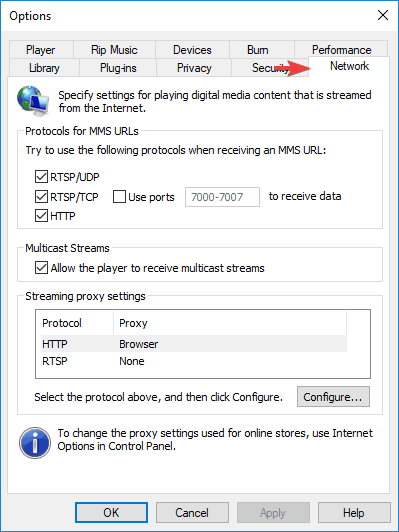Viewport: 399px width, 532px height.
Task: Open the Rip Music tab
Action: click(x=114, y=50)
